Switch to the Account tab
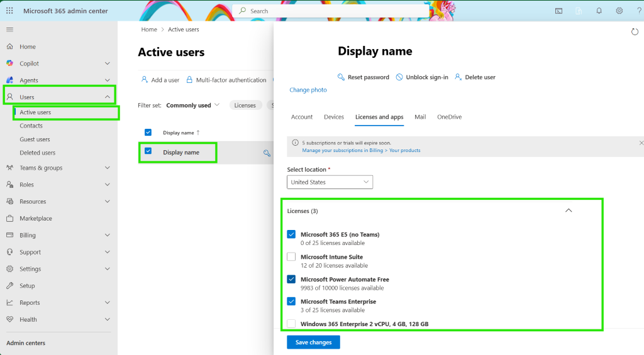The width and height of the screenshot is (644, 355). pos(302,117)
